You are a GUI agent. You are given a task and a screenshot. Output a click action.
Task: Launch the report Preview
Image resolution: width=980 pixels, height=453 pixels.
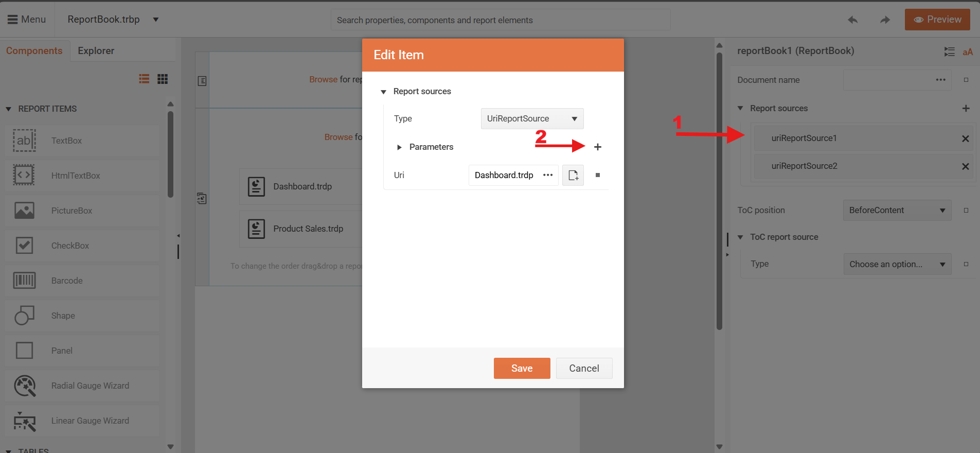click(937, 20)
